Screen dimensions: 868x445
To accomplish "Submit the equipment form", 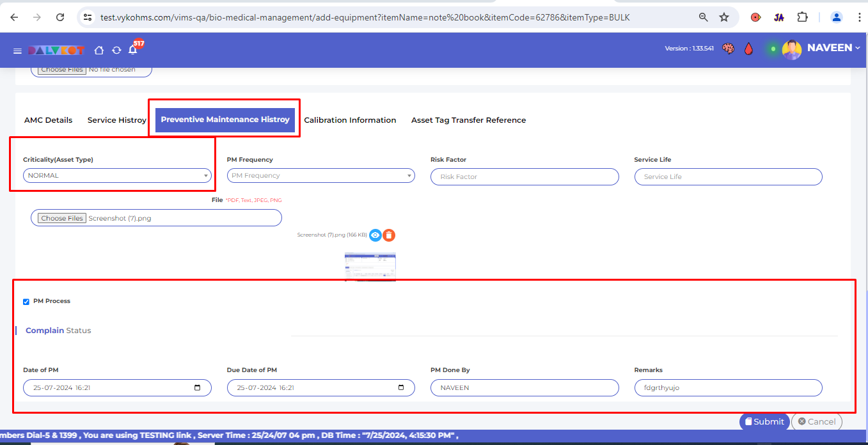I will click(764, 422).
